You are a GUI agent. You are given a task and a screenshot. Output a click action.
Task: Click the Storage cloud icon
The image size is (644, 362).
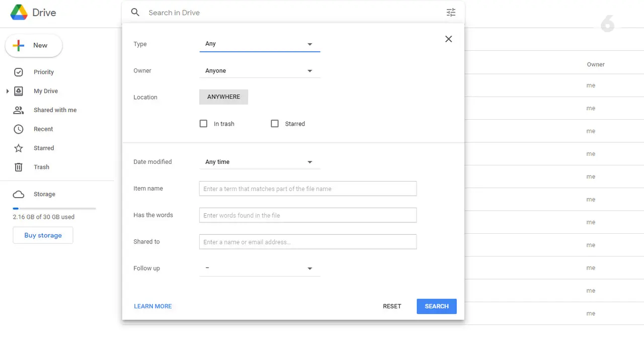[x=19, y=194]
